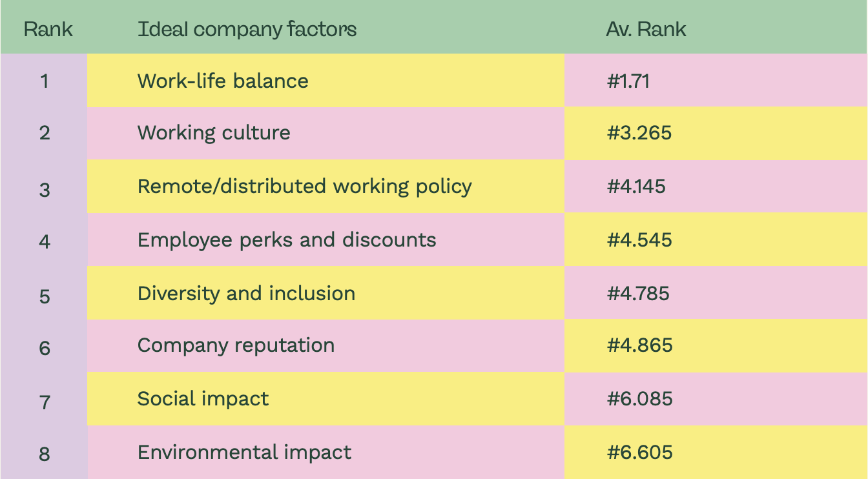Select the Work-life balance cell
The image size is (868, 479).
pyautogui.click(x=325, y=81)
